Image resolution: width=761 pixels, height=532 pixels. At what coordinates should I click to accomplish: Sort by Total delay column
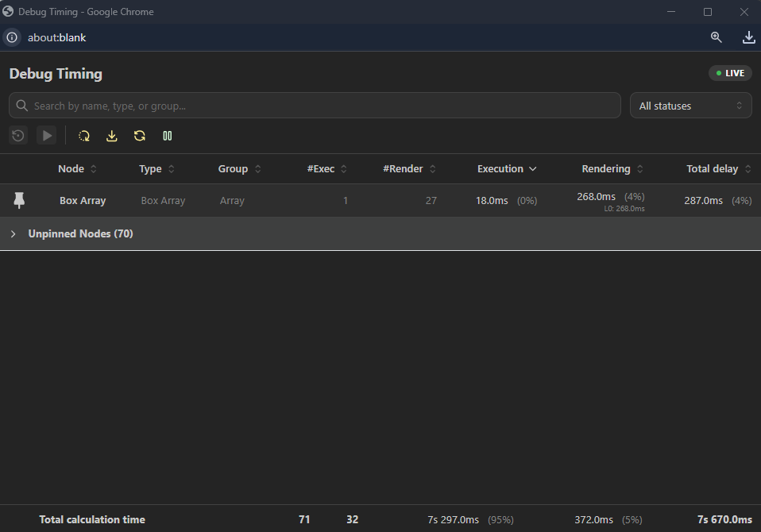coord(718,169)
